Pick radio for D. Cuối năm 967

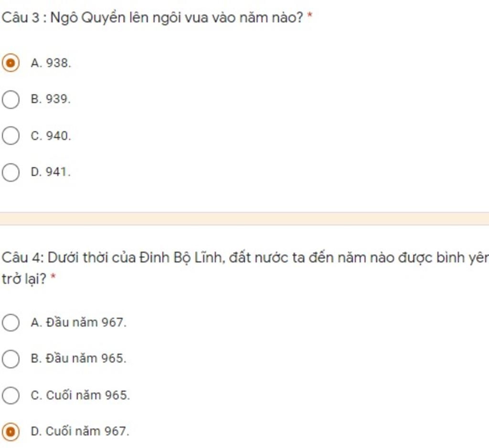[11, 431]
